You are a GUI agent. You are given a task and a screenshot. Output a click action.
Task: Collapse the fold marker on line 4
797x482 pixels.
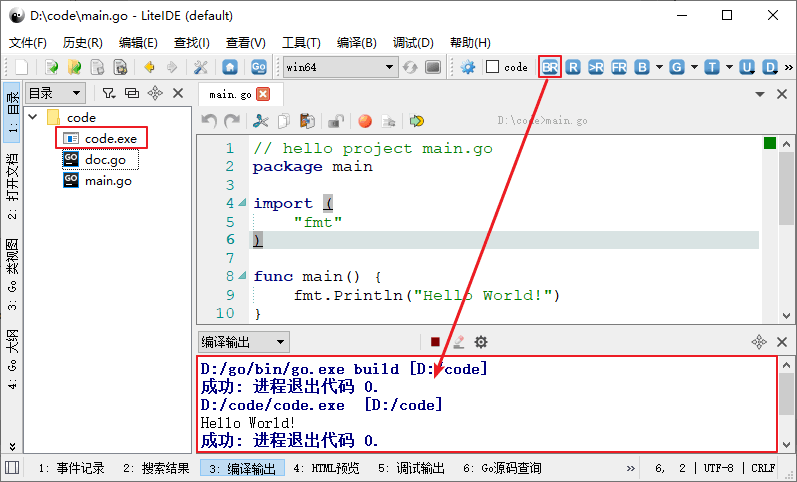[243, 203]
